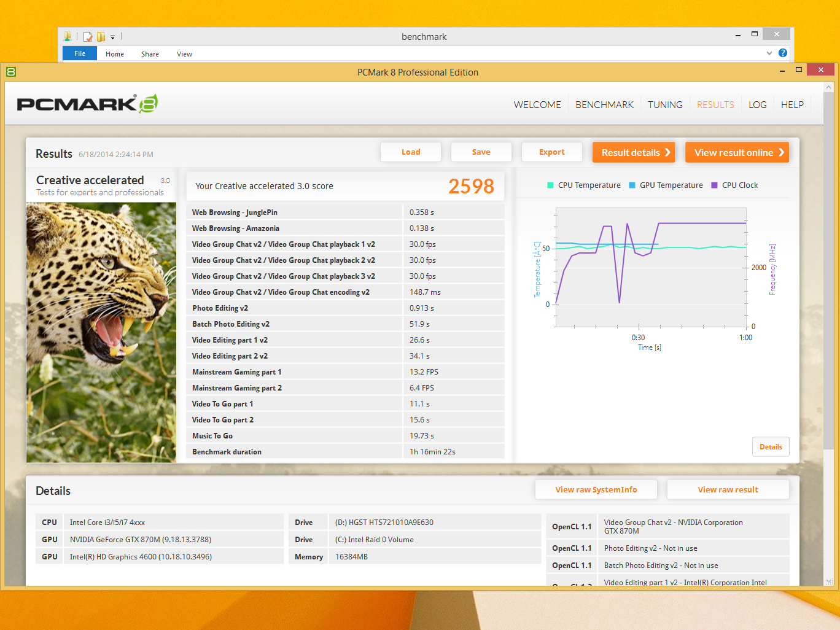The image size is (840, 630).
Task: Click CPU Clock legend swatch
Action: click(714, 185)
